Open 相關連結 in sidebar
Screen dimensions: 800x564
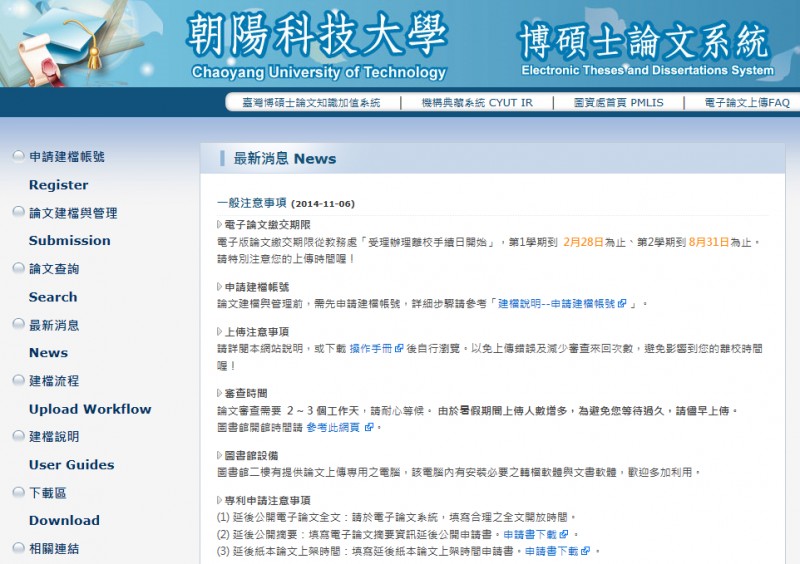pos(54,549)
